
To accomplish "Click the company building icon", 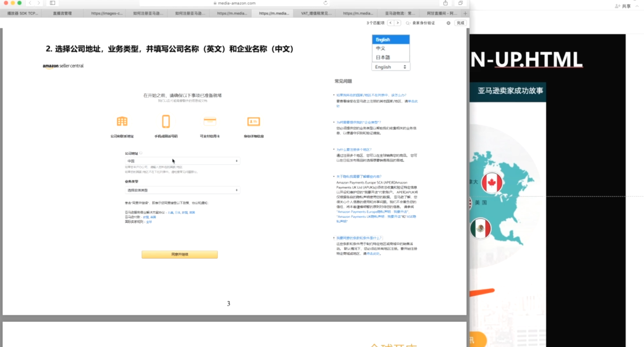I will coord(122,121).
